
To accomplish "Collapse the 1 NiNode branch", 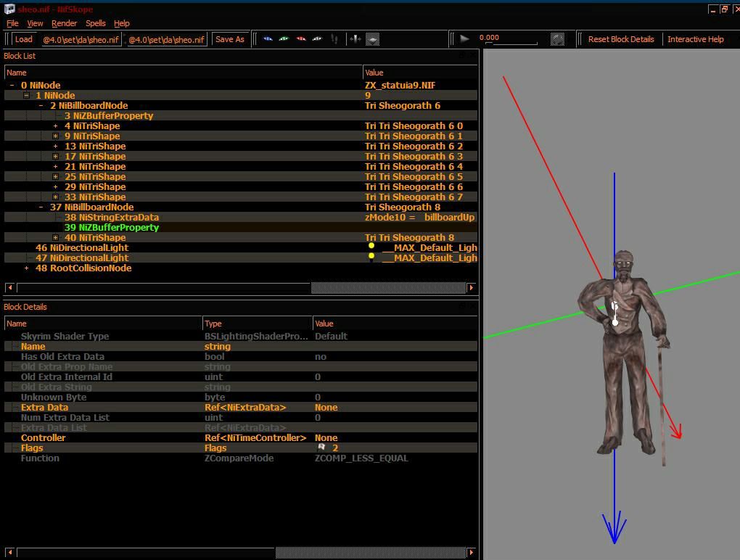I will (x=26, y=95).
